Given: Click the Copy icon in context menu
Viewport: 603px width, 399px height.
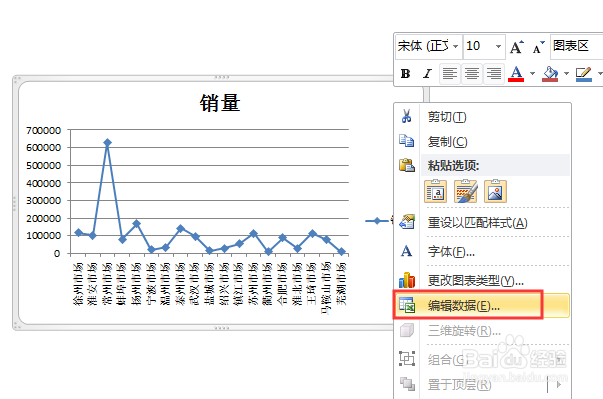Looking at the screenshot, I should (406, 141).
